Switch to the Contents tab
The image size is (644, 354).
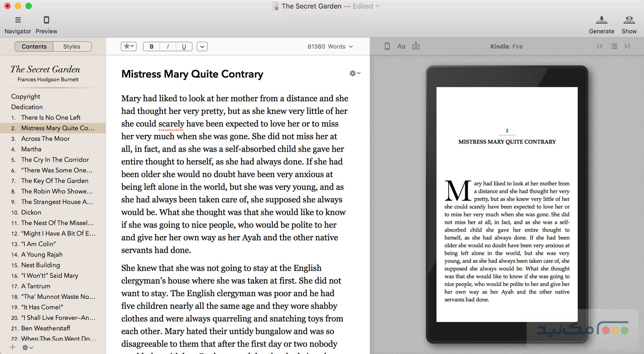(x=34, y=46)
